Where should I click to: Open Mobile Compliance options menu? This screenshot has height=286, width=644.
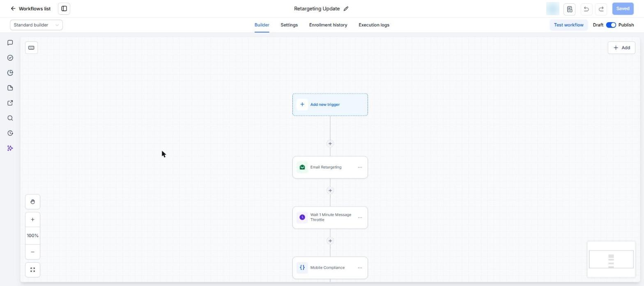click(x=360, y=268)
